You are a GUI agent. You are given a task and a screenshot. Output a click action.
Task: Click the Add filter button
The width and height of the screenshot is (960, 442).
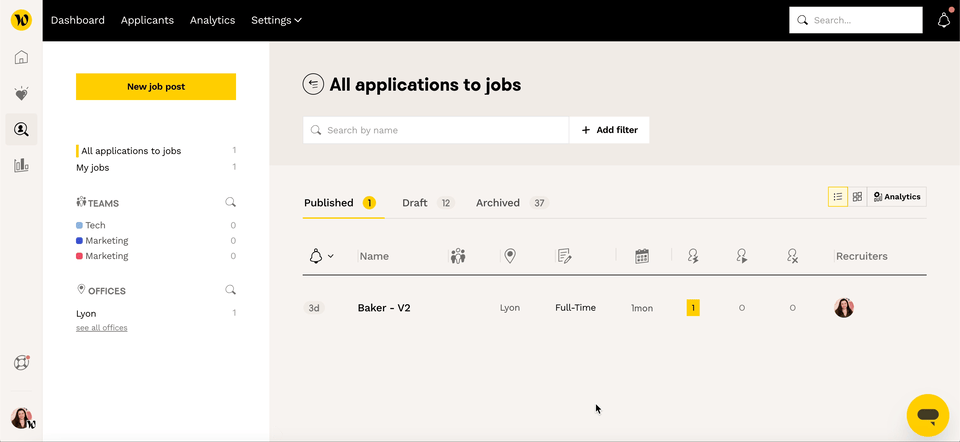pyautogui.click(x=609, y=130)
